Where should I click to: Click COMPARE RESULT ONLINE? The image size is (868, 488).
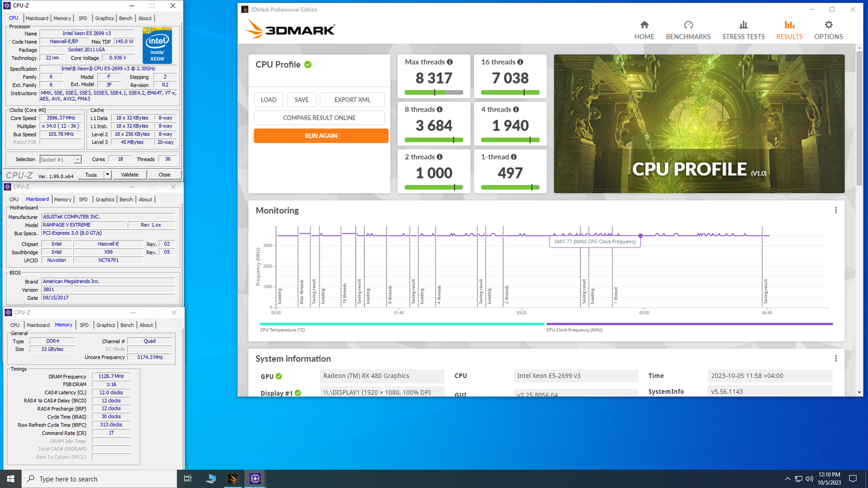click(319, 117)
